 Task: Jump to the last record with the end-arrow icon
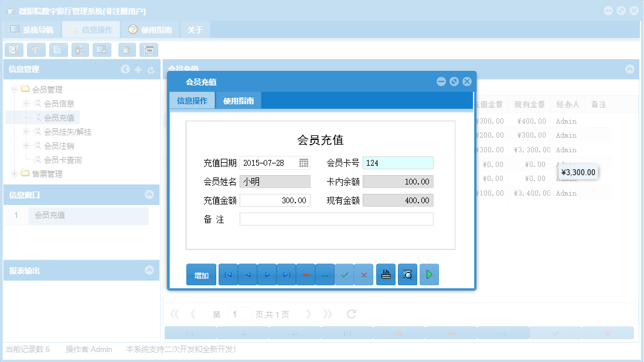coord(286,274)
